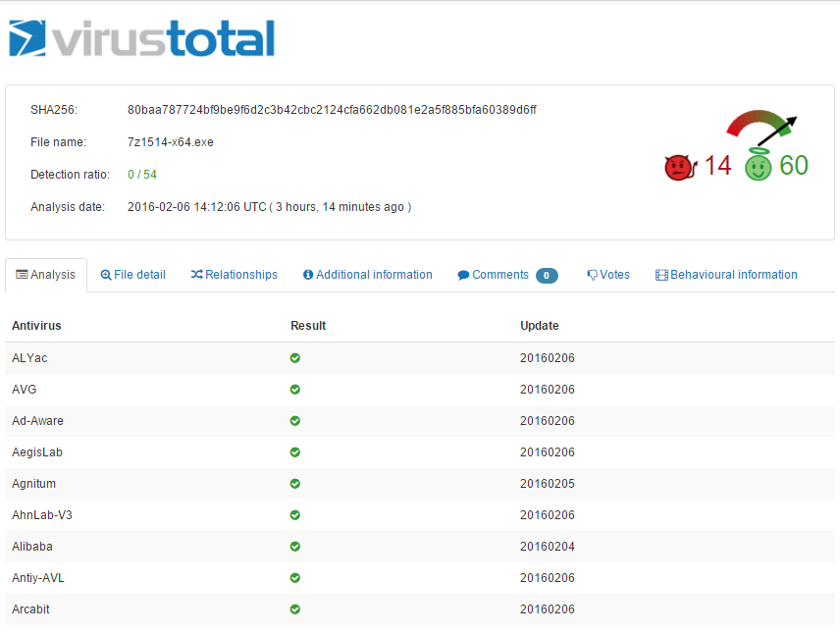Open the File detail tab
Viewport: 840px width, 635px height.
coord(132,275)
